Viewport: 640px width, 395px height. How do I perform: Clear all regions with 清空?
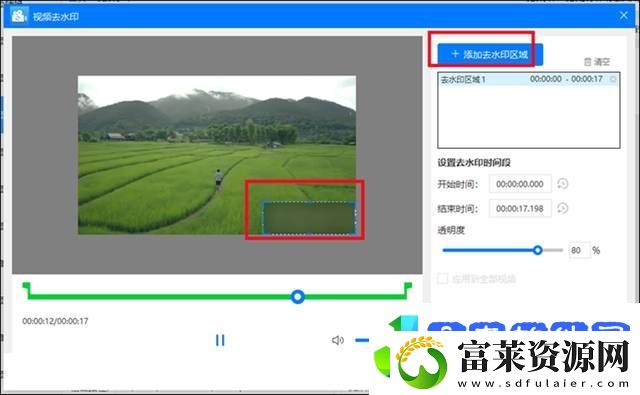point(597,62)
